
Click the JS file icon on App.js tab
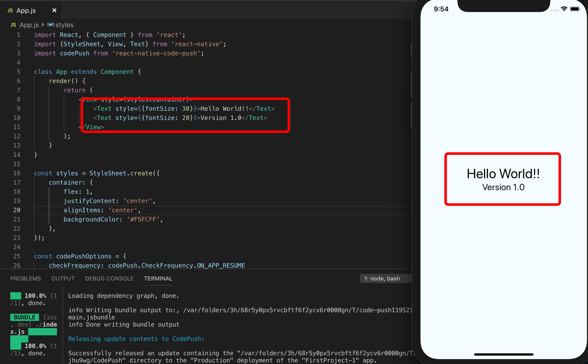click(10, 11)
